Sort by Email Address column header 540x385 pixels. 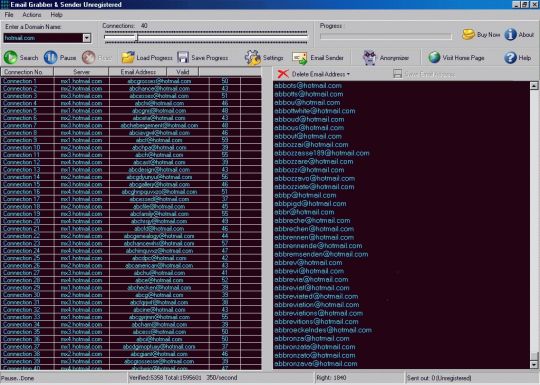[x=138, y=72]
